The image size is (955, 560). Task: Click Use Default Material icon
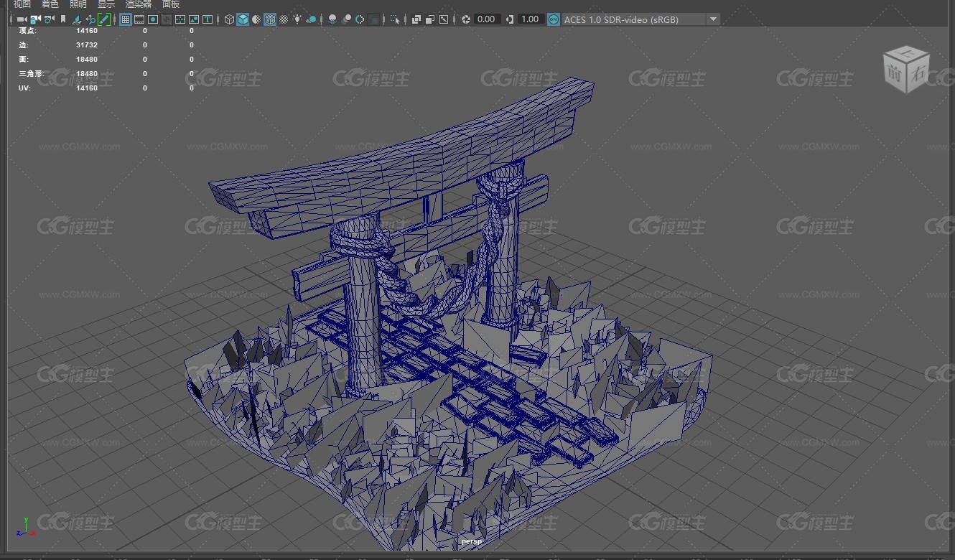(256, 19)
